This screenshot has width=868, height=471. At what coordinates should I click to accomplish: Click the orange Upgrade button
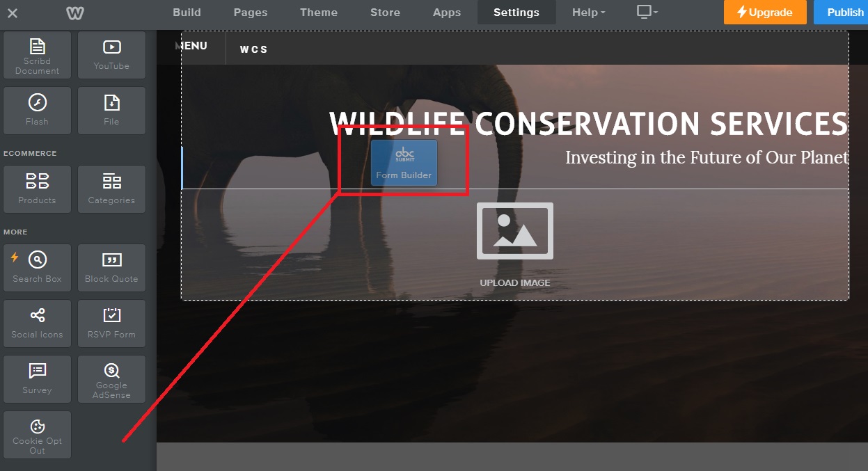coord(764,13)
